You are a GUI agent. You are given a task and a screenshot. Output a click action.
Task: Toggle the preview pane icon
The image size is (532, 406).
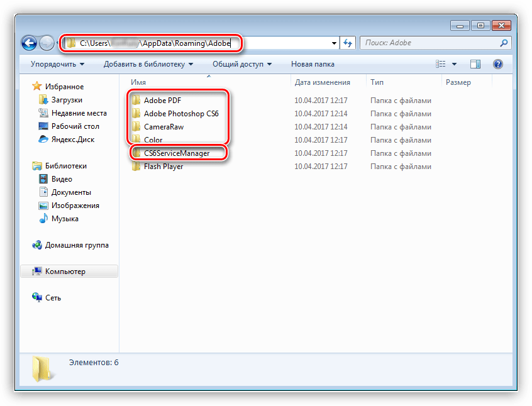(x=475, y=63)
